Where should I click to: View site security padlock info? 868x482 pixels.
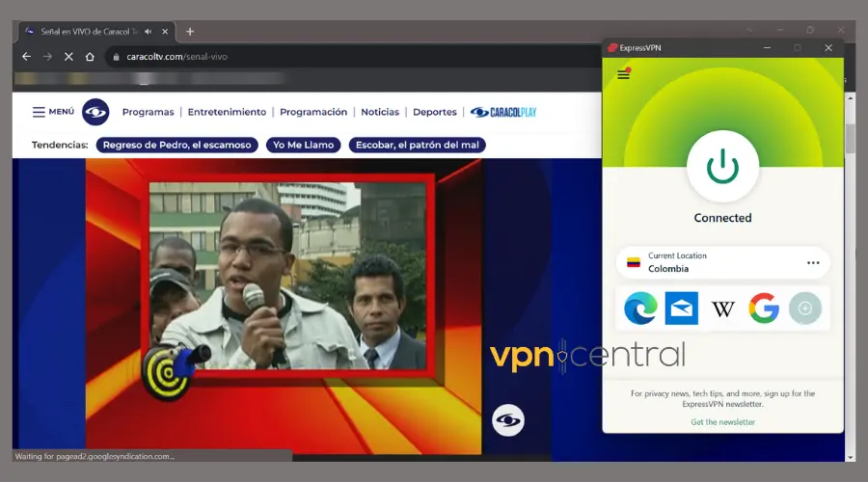(116, 57)
